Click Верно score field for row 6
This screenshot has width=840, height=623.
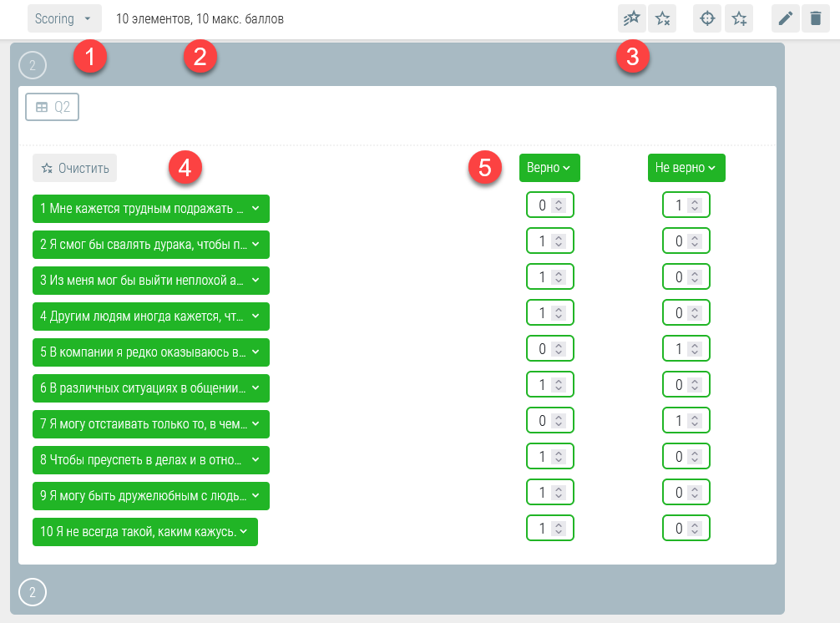pyautogui.click(x=550, y=384)
